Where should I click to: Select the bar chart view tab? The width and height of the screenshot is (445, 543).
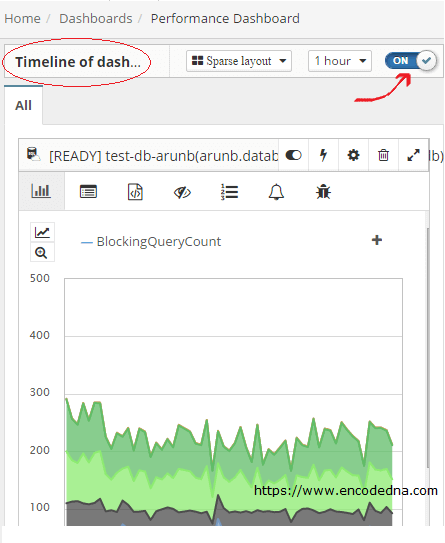[41, 191]
